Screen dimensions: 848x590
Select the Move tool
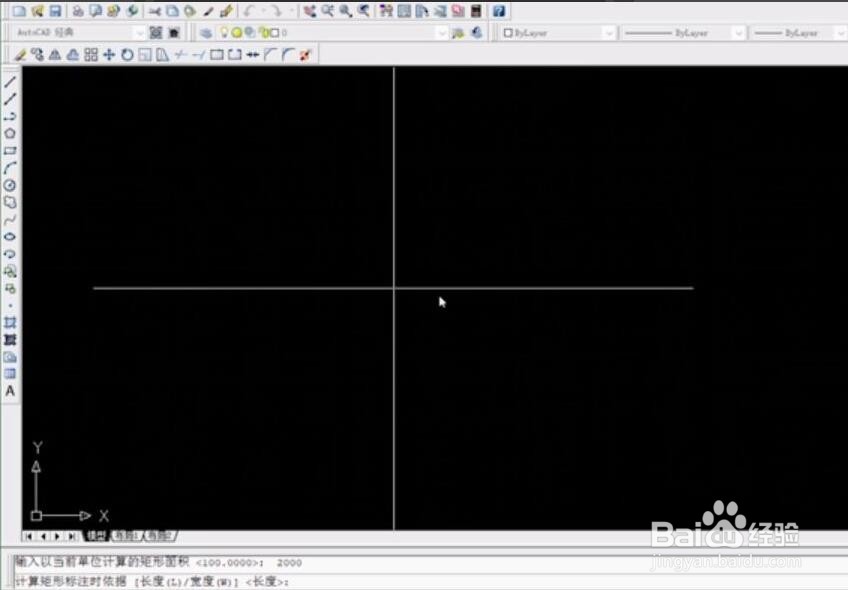109,55
